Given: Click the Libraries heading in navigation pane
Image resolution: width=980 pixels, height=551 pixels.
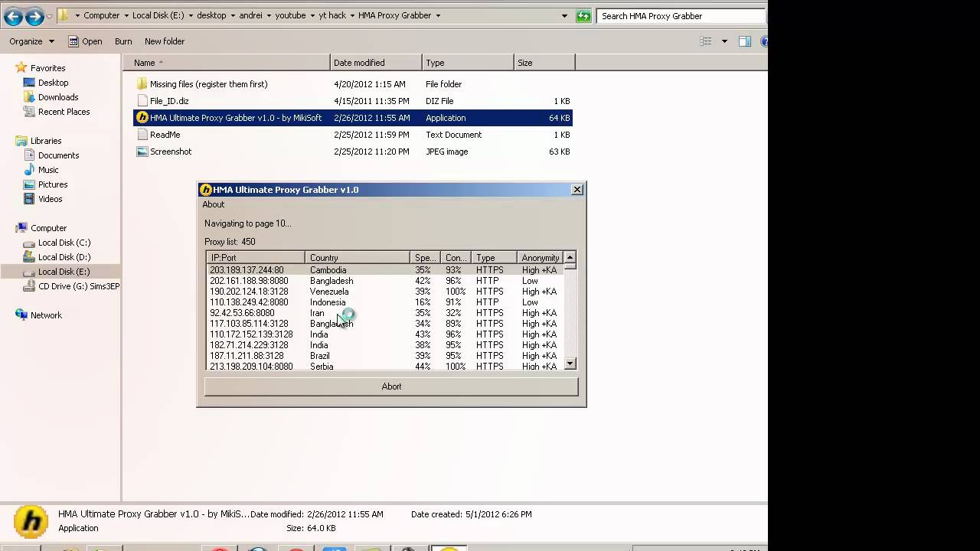Looking at the screenshot, I should (45, 141).
